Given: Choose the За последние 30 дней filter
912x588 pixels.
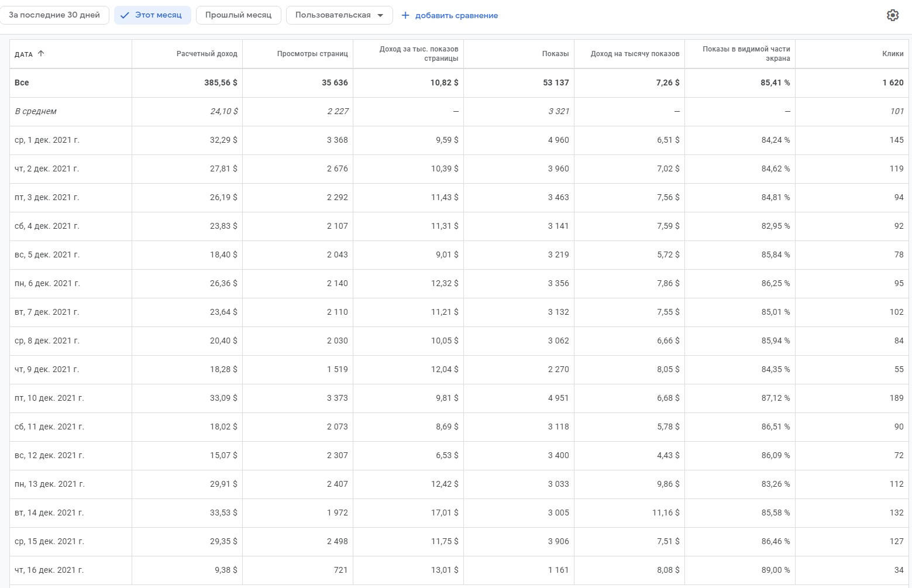Looking at the screenshot, I should pyautogui.click(x=54, y=15).
